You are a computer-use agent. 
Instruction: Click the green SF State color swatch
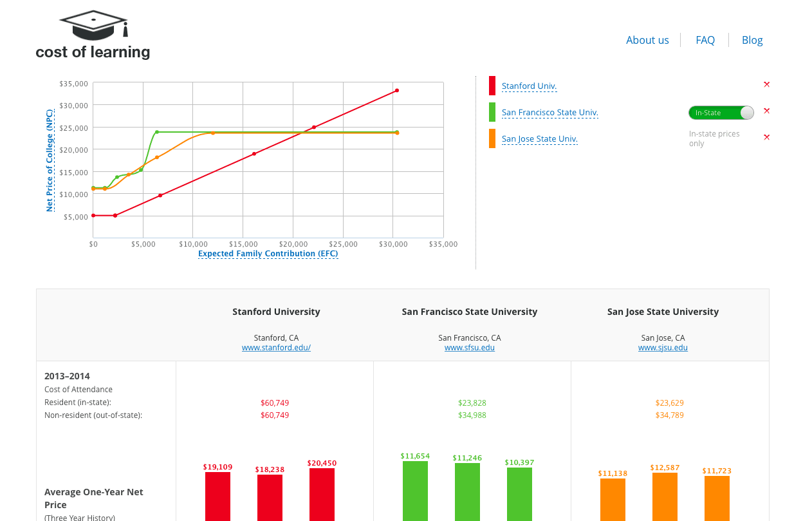click(x=492, y=112)
